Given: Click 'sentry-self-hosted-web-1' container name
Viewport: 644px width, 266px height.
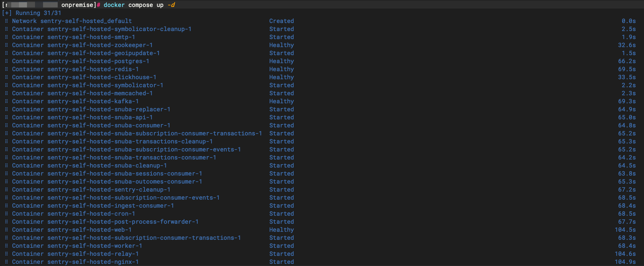Looking at the screenshot, I should tap(90, 230).
